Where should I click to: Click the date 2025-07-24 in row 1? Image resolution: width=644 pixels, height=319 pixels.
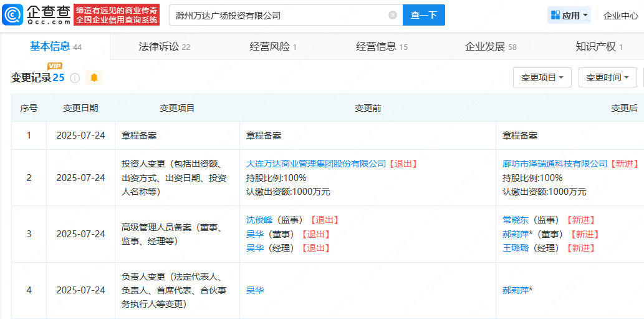coord(80,135)
